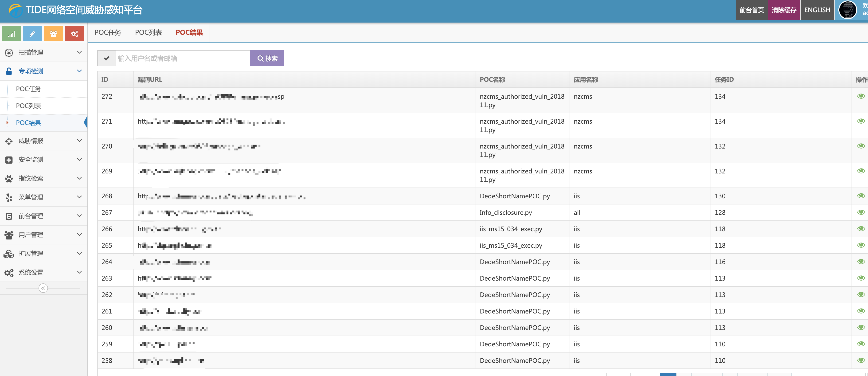Viewport: 868px width, 376px height.
Task: Click the username or email search field
Action: [183, 58]
